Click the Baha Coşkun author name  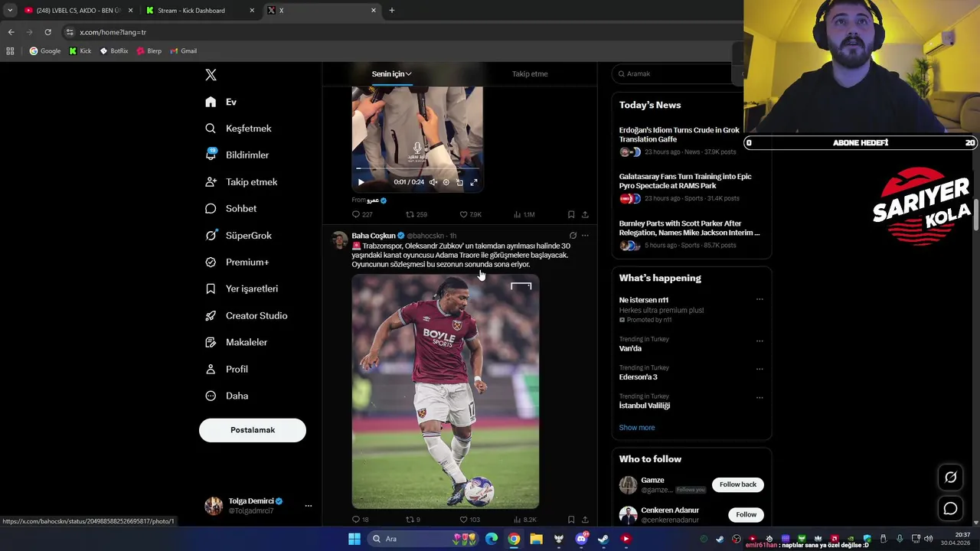pyautogui.click(x=374, y=236)
